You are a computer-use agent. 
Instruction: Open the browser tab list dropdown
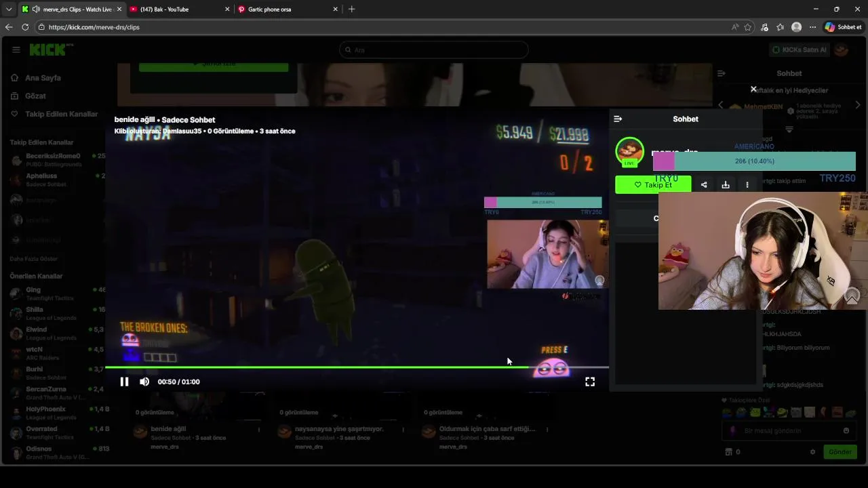pyautogui.click(x=9, y=9)
